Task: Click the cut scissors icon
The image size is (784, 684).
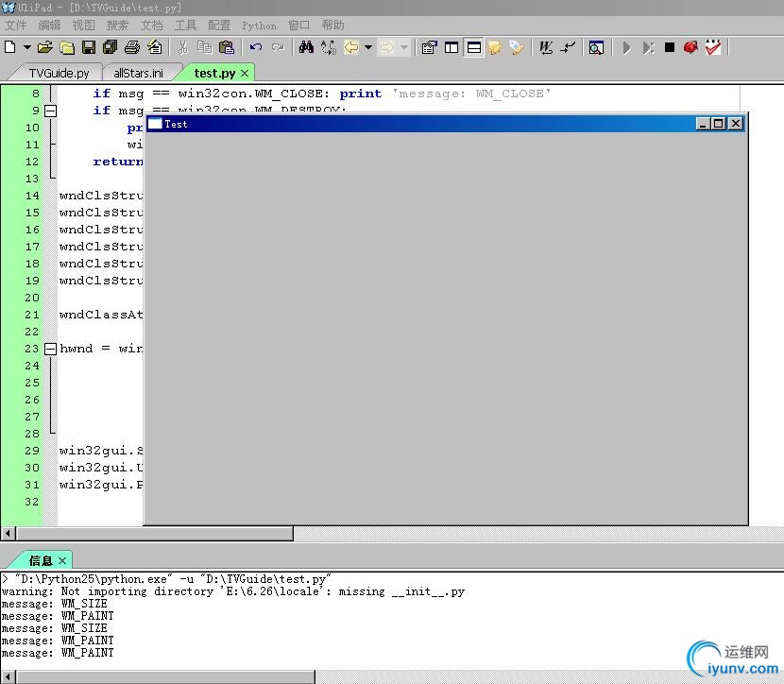Action: tap(182, 47)
